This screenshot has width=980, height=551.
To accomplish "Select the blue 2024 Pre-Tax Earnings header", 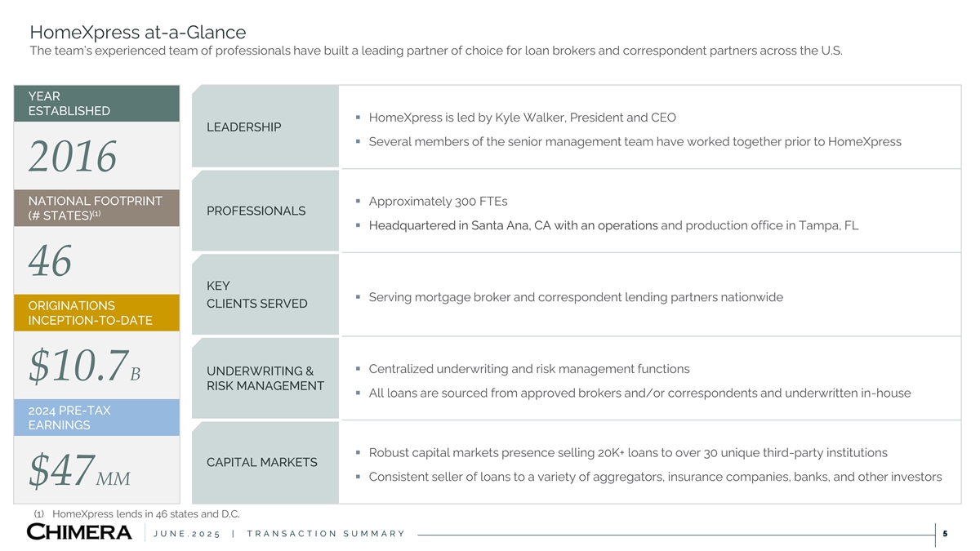I will pos(97,417).
